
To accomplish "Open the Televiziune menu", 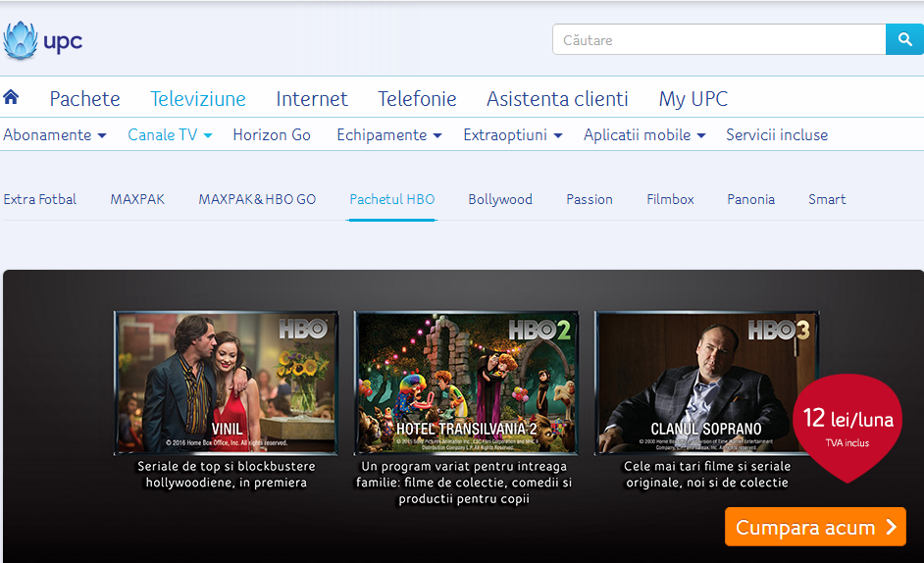I will (198, 98).
